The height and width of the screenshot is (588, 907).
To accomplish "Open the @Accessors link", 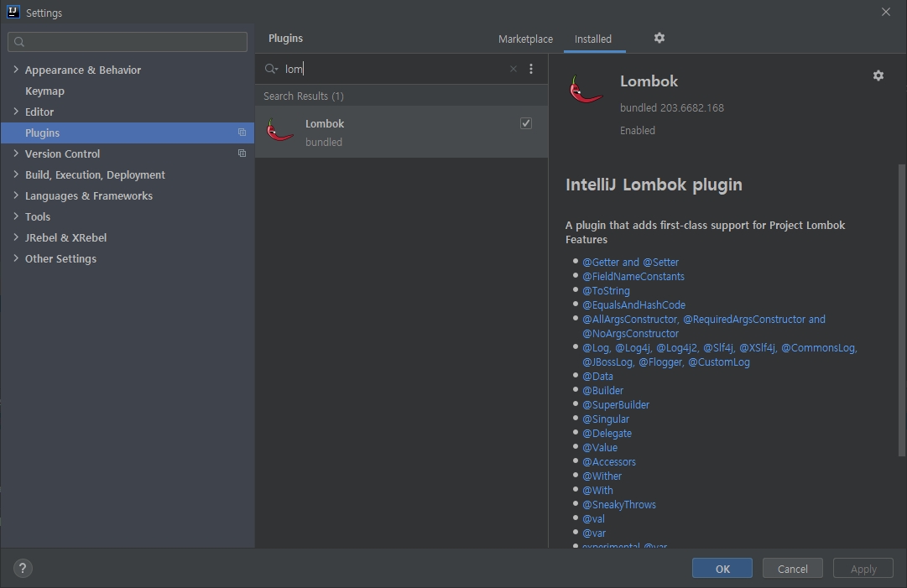I will tap(609, 462).
